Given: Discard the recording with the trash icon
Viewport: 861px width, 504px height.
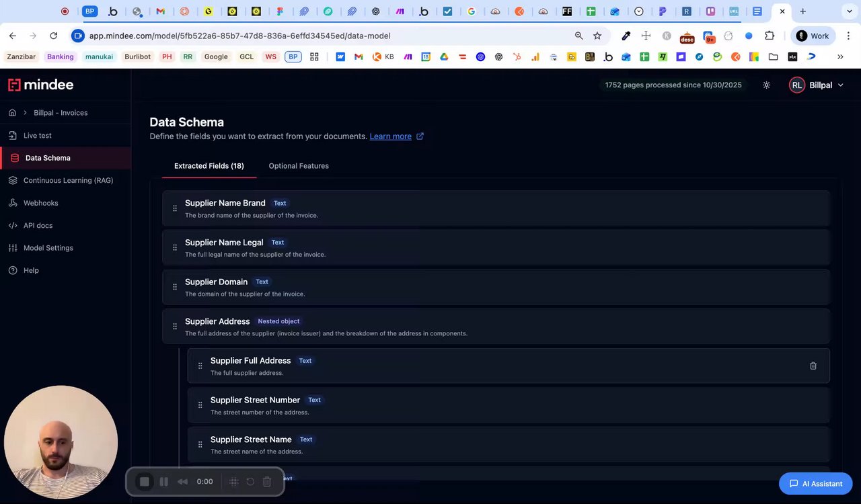Looking at the screenshot, I should [x=267, y=482].
